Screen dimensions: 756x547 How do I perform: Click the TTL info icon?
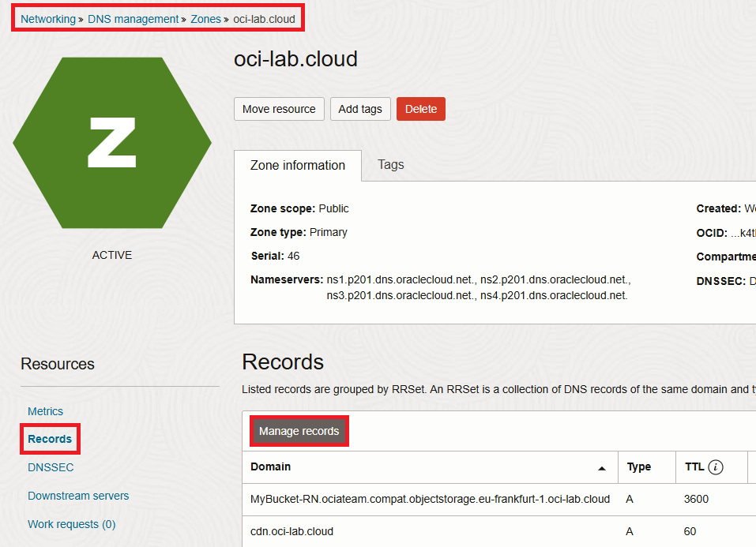[716, 467]
